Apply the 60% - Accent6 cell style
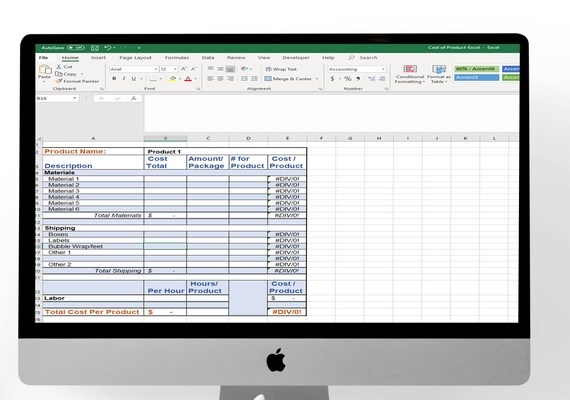Screen dimensions: 570x400 pos(476,69)
